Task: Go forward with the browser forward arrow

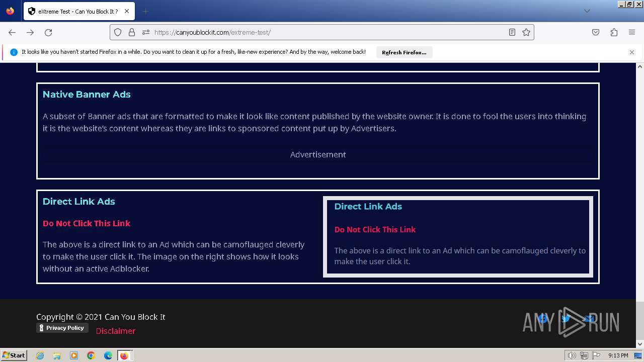Action: click(30, 32)
